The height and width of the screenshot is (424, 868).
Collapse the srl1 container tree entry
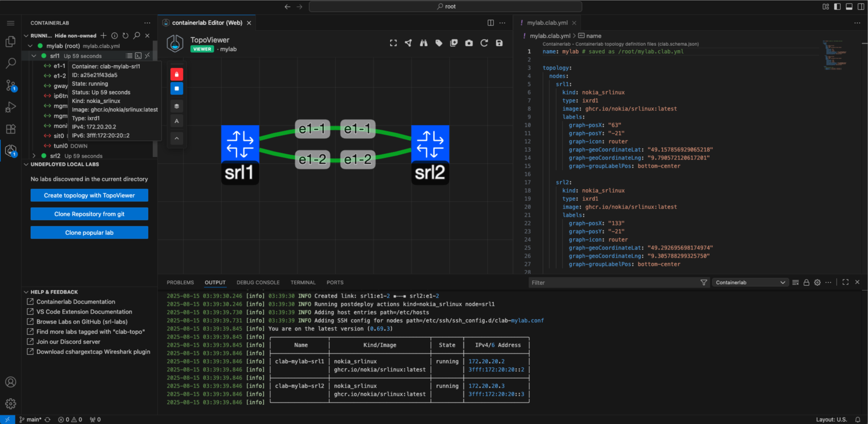[34, 55]
